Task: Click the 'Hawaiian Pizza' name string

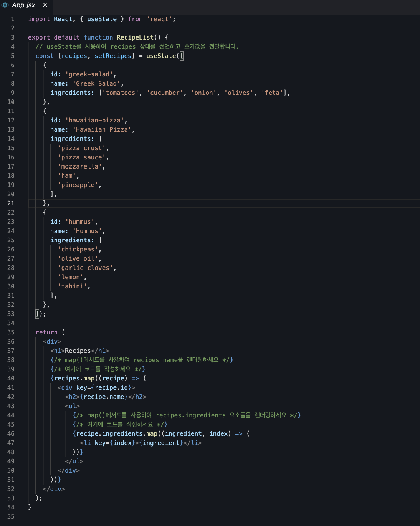Action: pos(102,129)
